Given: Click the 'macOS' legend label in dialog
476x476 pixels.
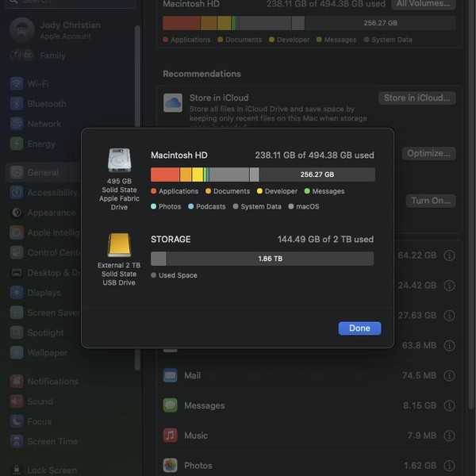Looking at the screenshot, I should tap(308, 206).
